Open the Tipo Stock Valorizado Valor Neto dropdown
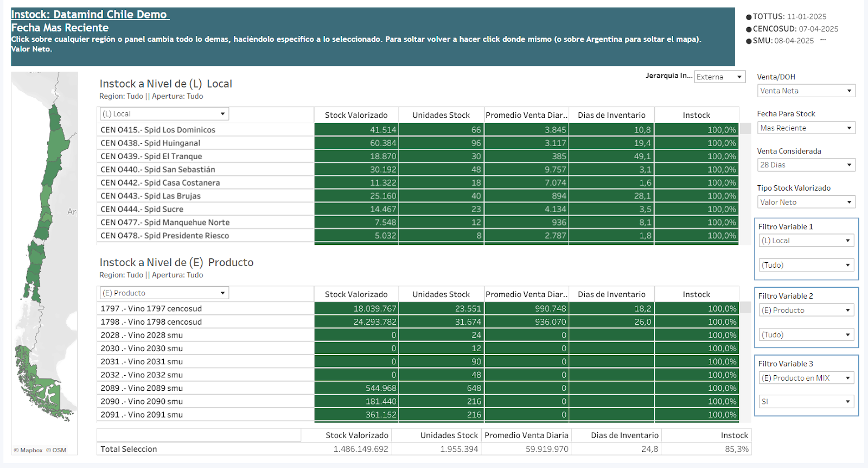This screenshot has height=468, width=868. pyautogui.click(x=849, y=203)
